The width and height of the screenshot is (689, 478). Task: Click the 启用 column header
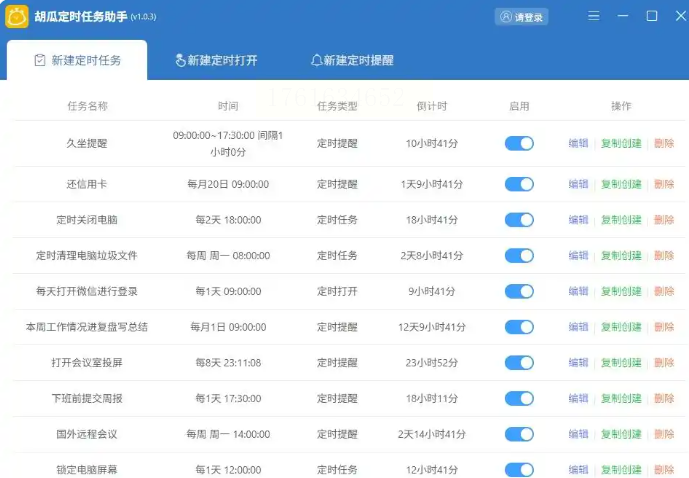click(x=519, y=106)
